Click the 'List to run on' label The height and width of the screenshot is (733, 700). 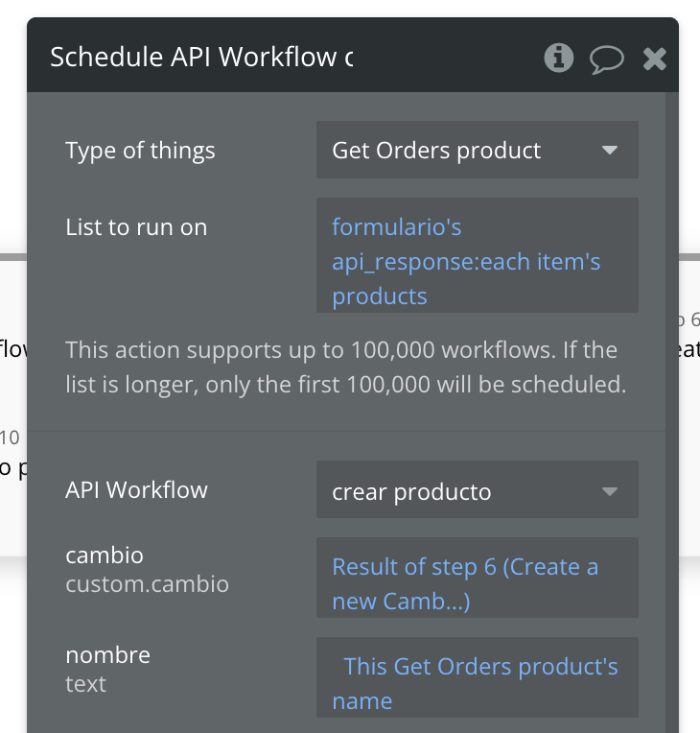pos(136,227)
